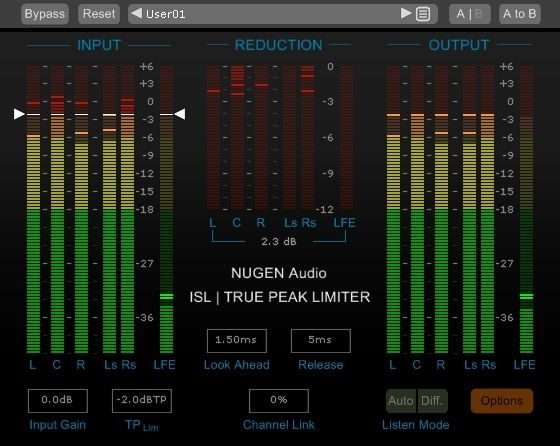
Task: Click the Reset button
Action: 99,14
